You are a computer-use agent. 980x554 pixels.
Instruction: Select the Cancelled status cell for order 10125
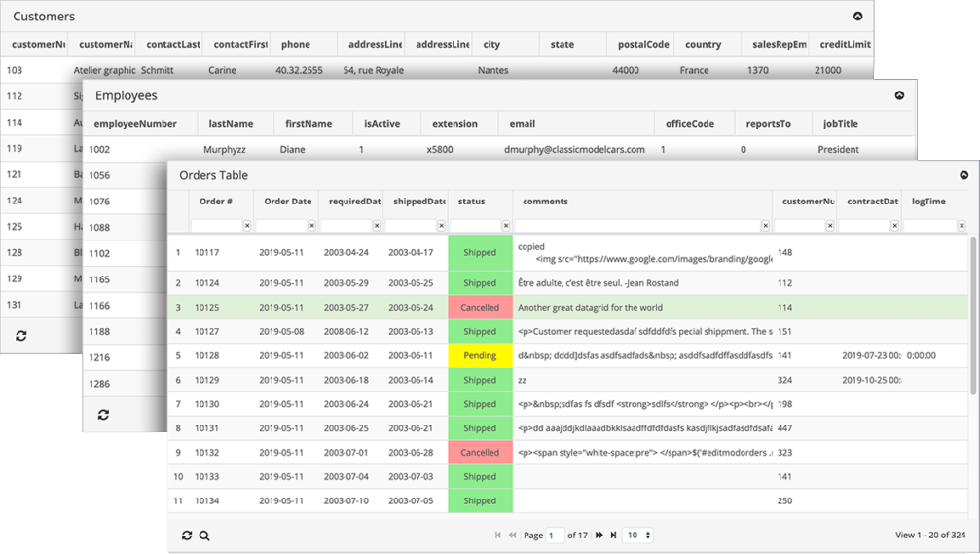pos(480,308)
